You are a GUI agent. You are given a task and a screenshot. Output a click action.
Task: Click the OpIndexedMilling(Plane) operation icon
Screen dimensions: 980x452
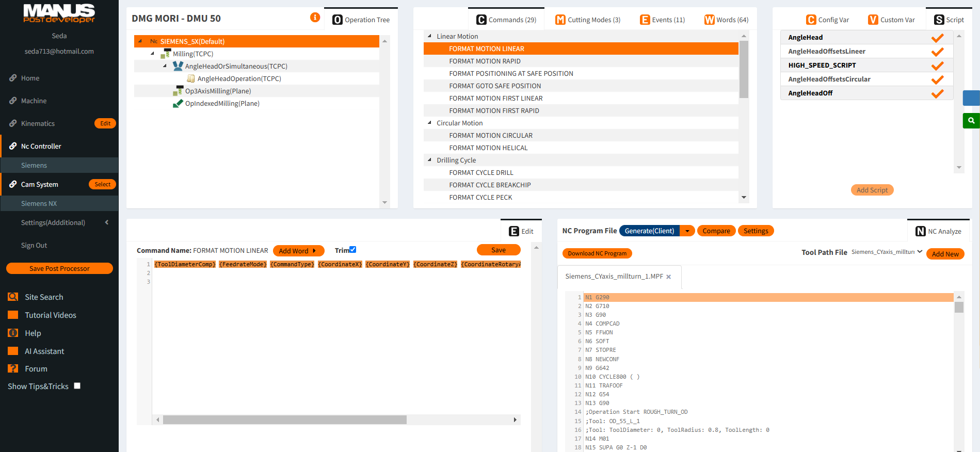coord(178,103)
